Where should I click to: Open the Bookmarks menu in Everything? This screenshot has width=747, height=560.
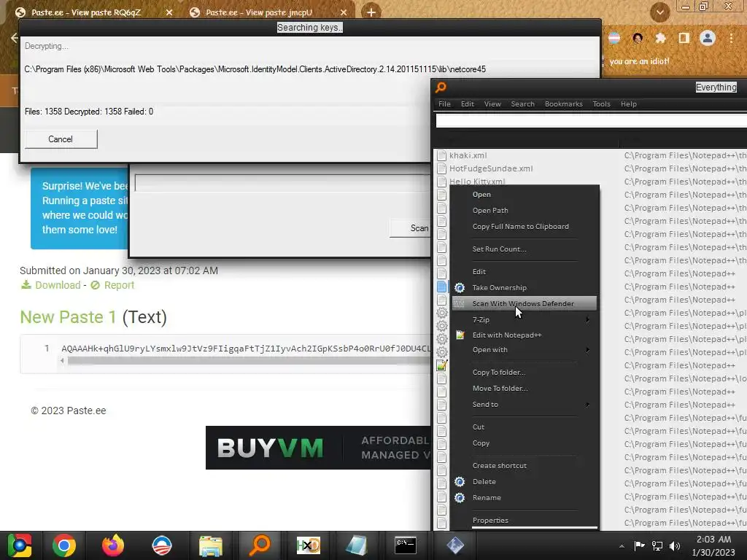point(564,104)
